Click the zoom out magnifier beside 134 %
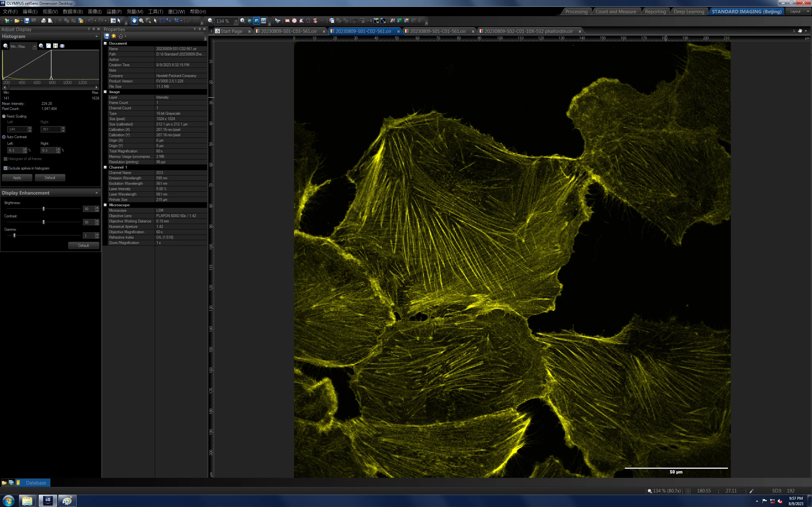This screenshot has width=812, height=507. (x=210, y=21)
